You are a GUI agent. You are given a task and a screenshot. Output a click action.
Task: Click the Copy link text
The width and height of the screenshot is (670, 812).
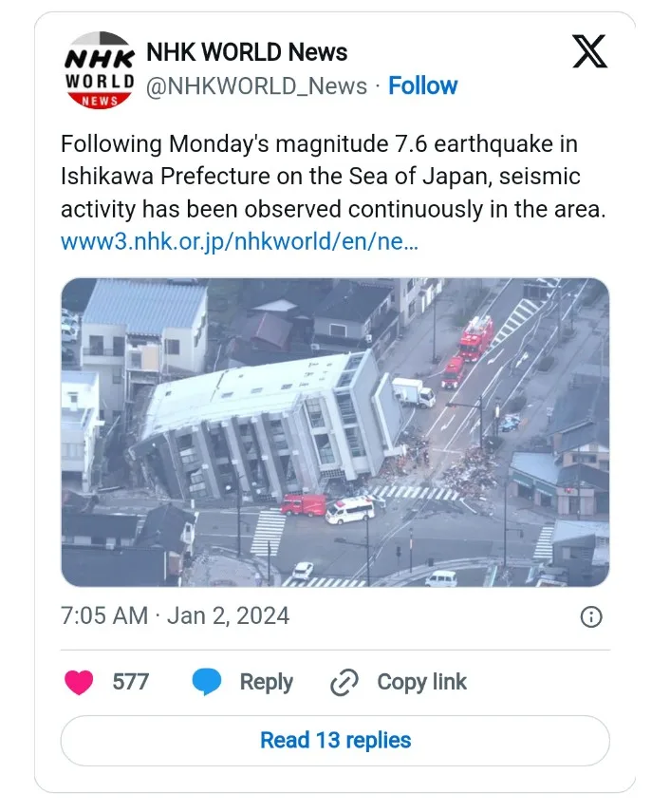coord(421,682)
